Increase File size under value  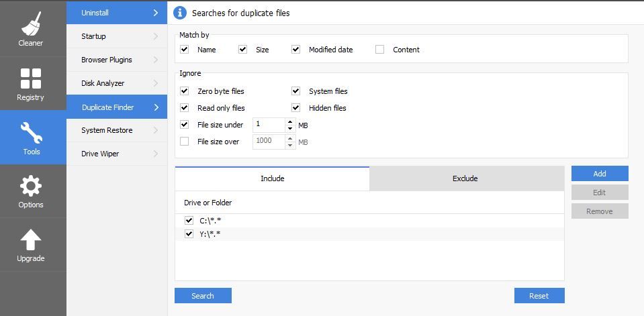(x=290, y=121)
